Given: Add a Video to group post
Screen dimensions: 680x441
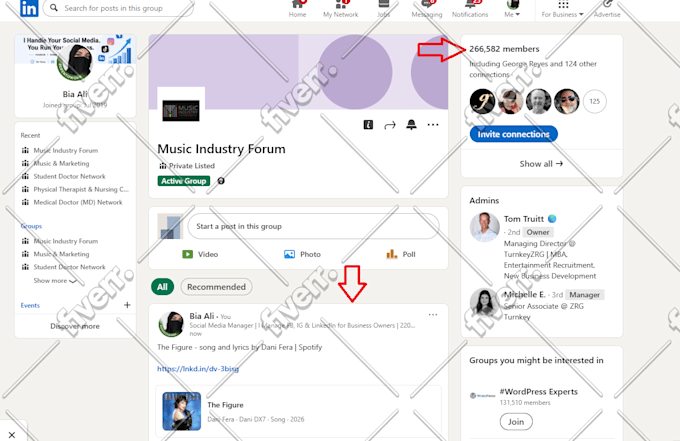Looking at the screenshot, I should tap(200, 254).
